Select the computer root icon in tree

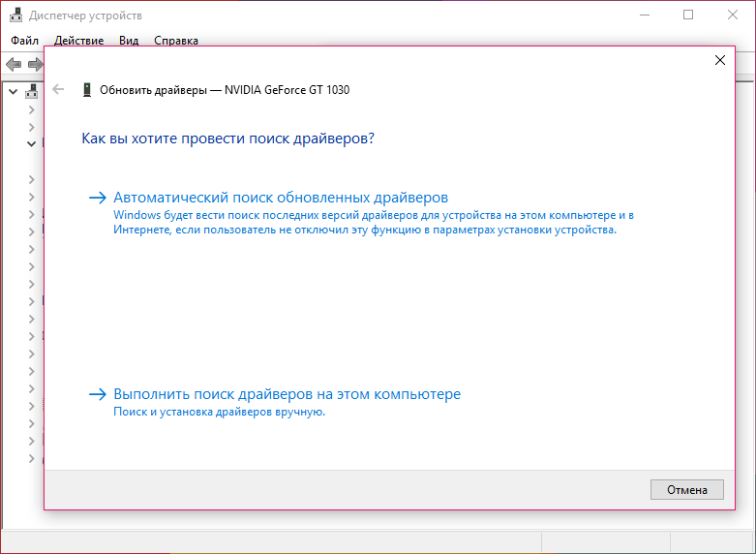pos(32,90)
